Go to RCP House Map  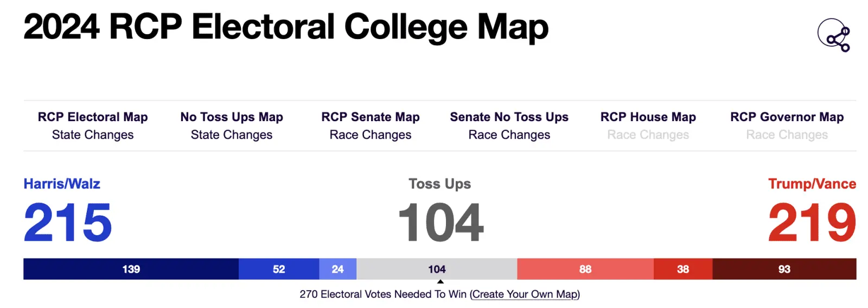648,117
